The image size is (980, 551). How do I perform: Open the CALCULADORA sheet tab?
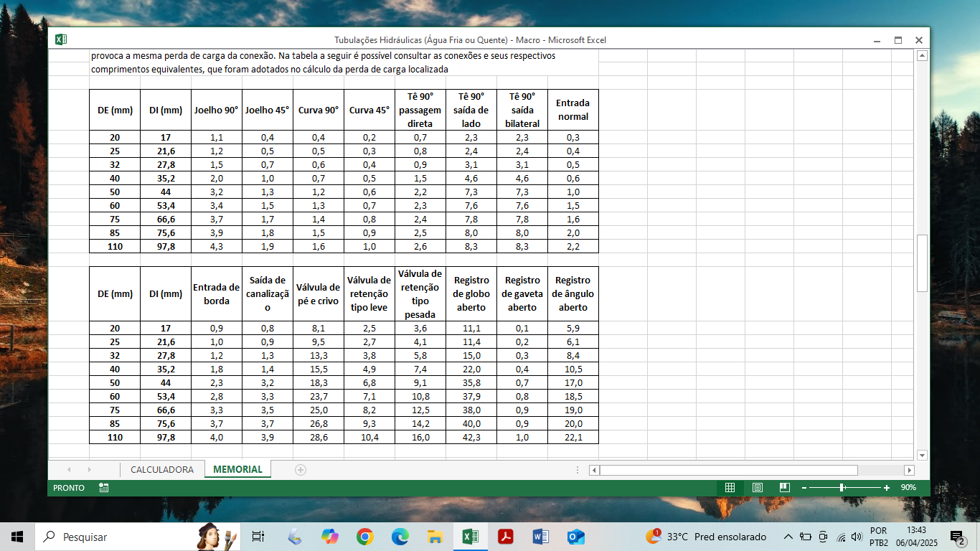pos(161,470)
